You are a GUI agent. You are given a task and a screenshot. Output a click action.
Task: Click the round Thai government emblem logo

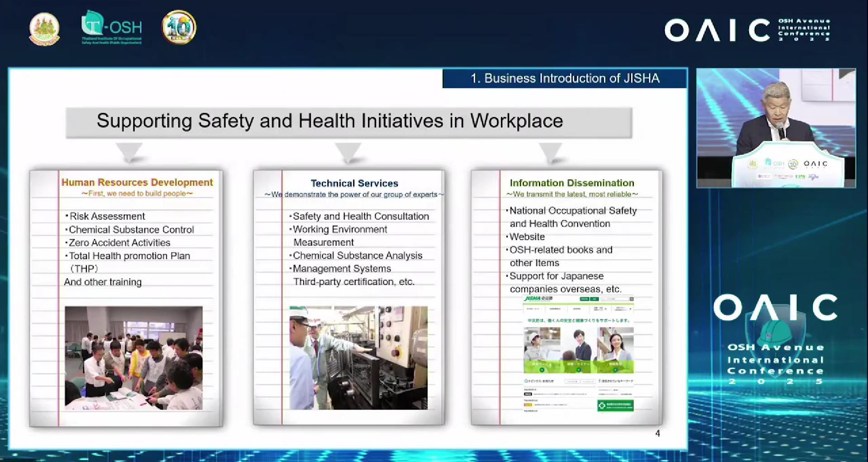44,28
